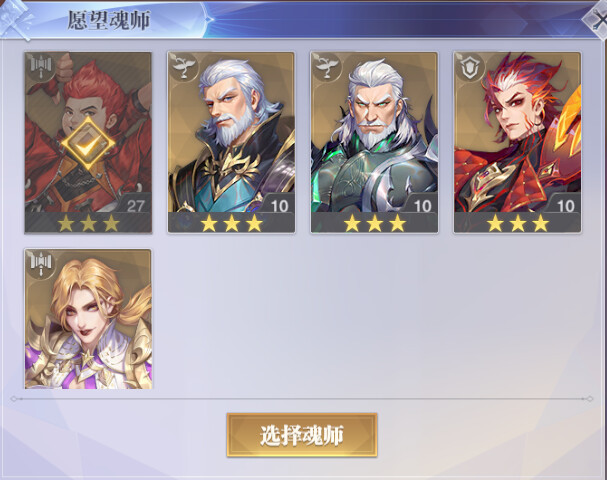
Task: Click the class icon on the red-haired boy card
Action: (41, 66)
